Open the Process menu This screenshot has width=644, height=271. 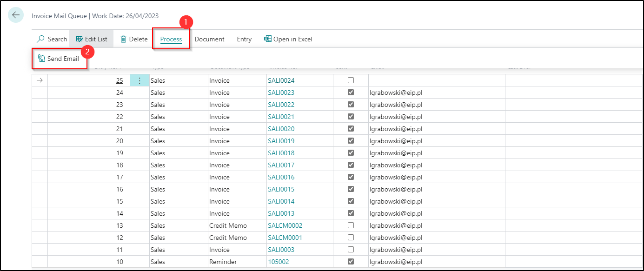[x=171, y=39]
